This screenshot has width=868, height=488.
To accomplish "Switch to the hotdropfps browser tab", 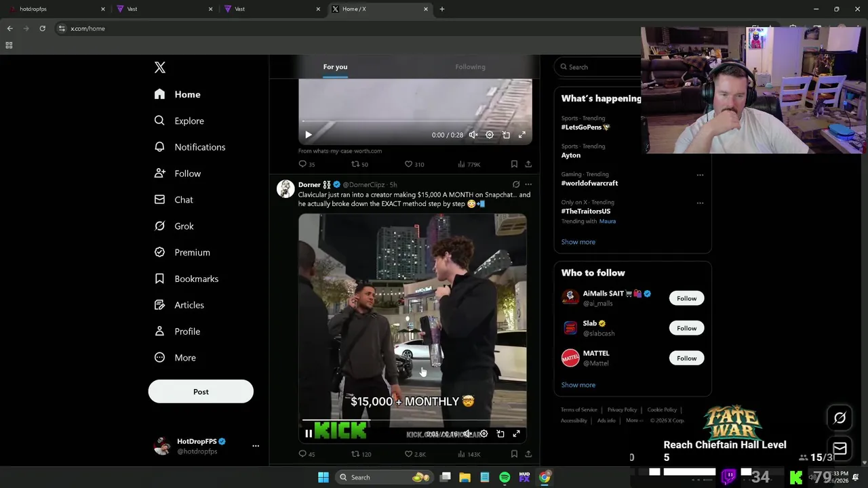I will pyautogui.click(x=57, y=9).
